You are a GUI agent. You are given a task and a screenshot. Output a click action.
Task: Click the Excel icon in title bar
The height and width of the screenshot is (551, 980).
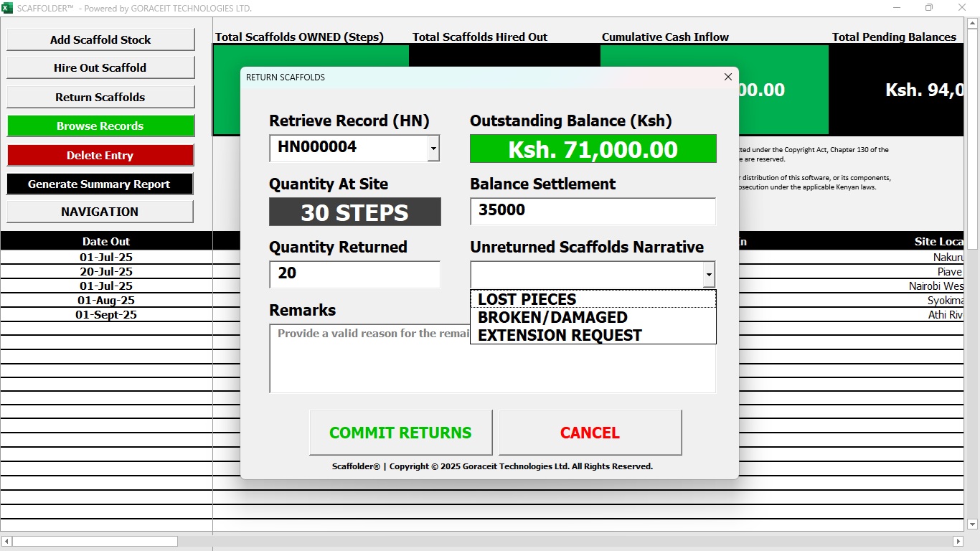click(8, 8)
